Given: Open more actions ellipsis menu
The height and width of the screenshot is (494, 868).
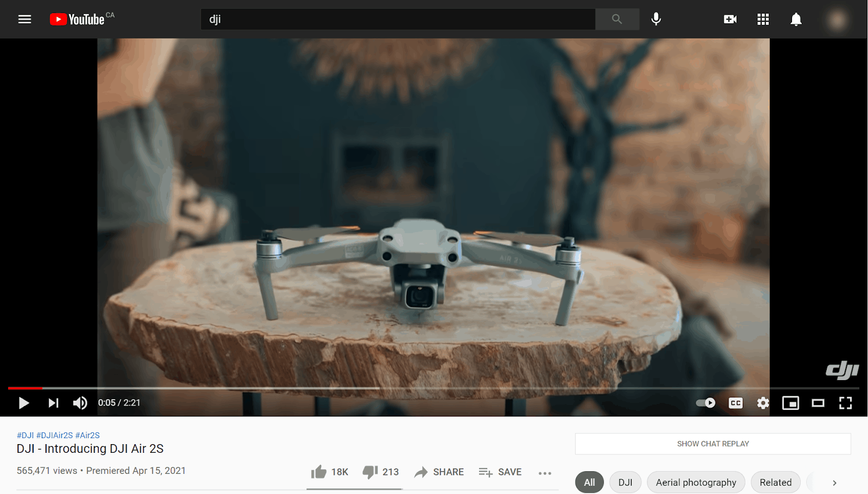Looking at the screenshot, I should [545, 473].
